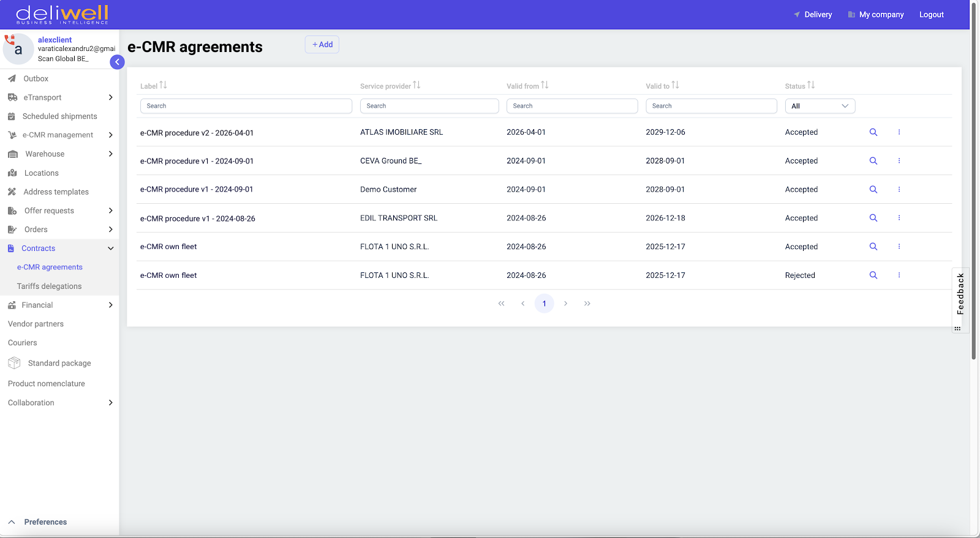
Task: Expand the eTransport menu
Action: (x=59, y=97)
